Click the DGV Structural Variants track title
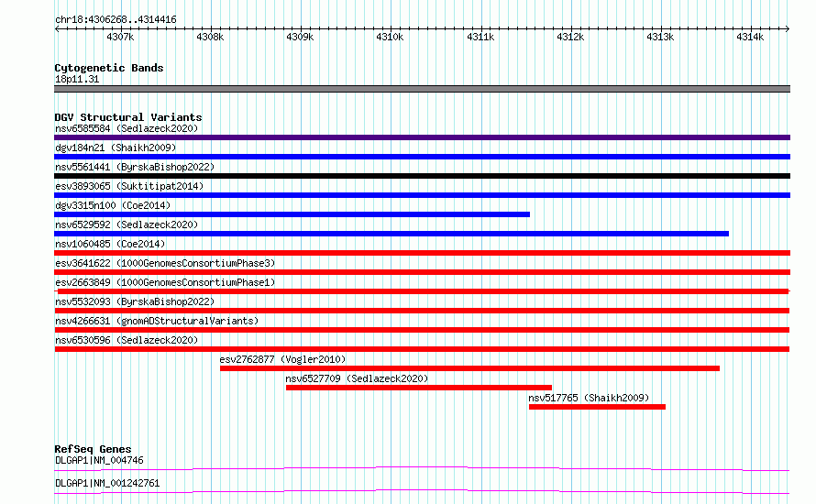 [128, 117]
